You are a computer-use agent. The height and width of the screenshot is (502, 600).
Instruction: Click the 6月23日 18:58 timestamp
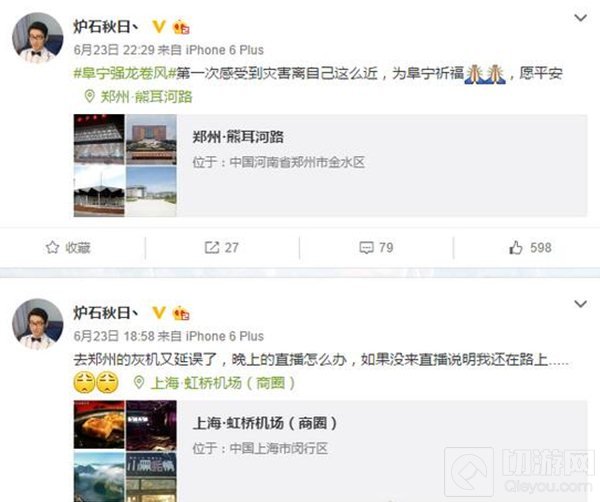click(x=114, y=336)
